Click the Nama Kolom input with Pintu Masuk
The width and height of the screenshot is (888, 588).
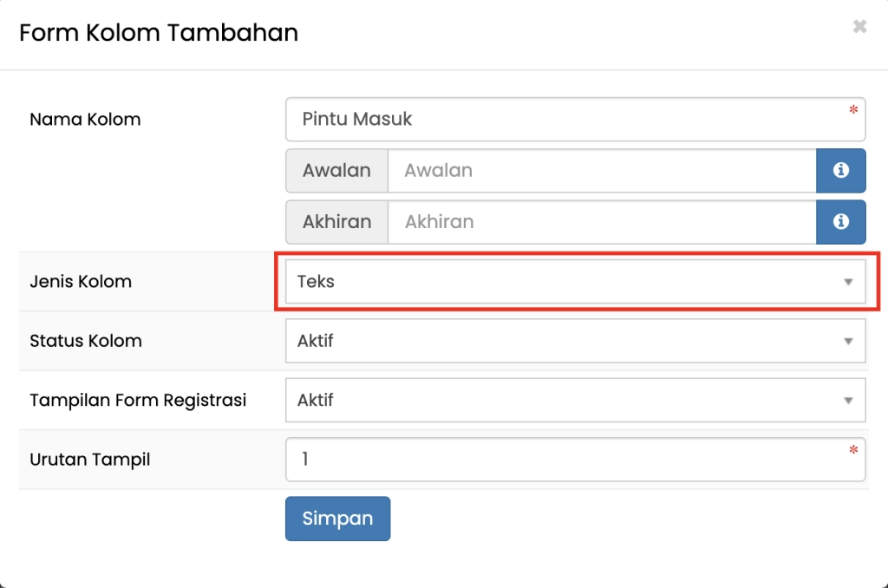[564, 119]
